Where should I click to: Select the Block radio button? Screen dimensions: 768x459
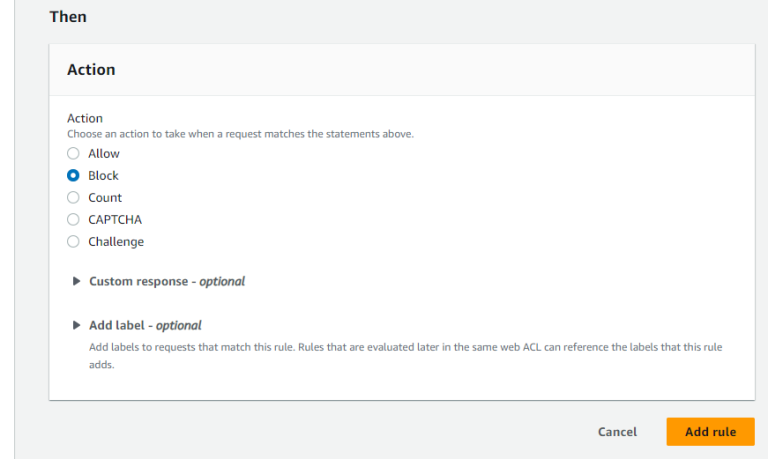pyautogui.click(x=73, y=176)
